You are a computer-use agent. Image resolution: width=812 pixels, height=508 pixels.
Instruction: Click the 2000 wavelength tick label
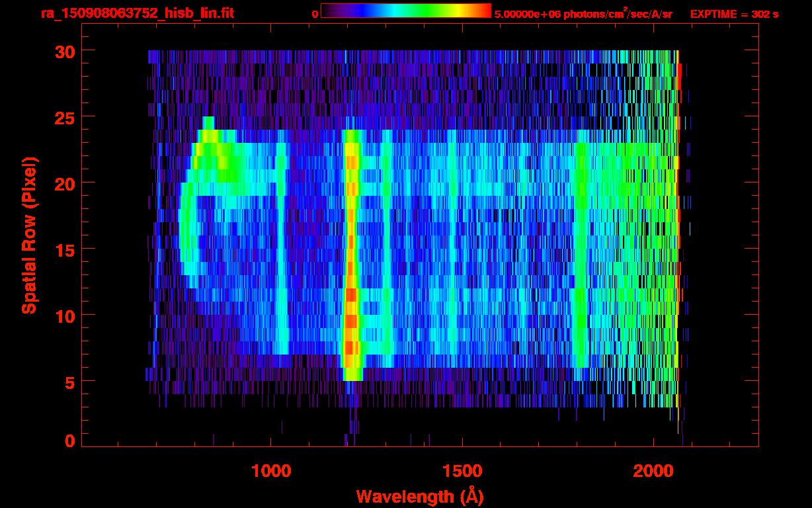coord(653,470)
